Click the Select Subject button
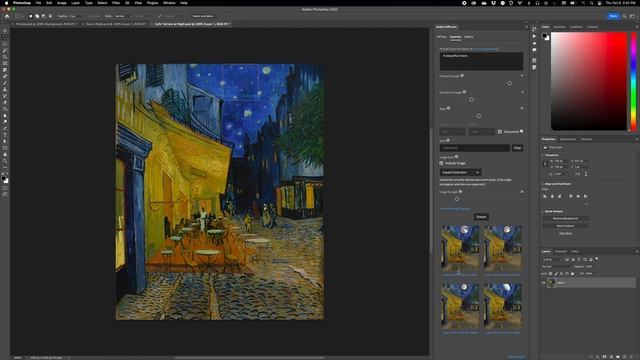The width and height of the screenshot is (640, 360). (x=565, y=226)
